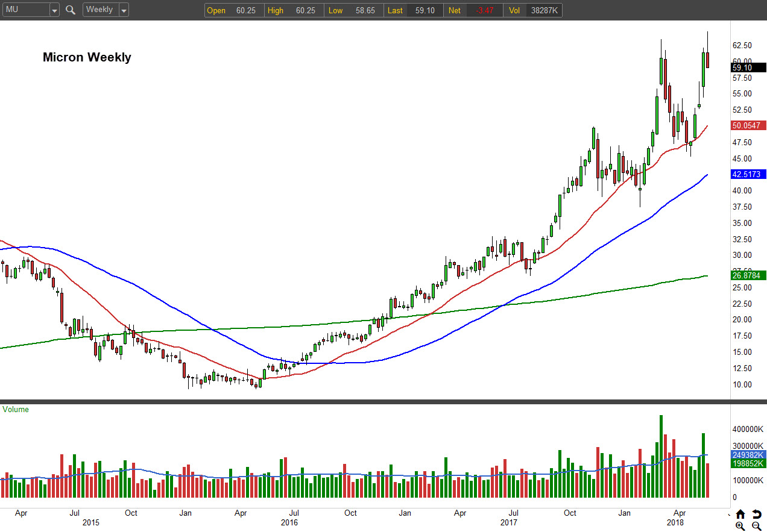767x532 pixels.
Task: Select the 59.10 current price tag
Action: 748,67
